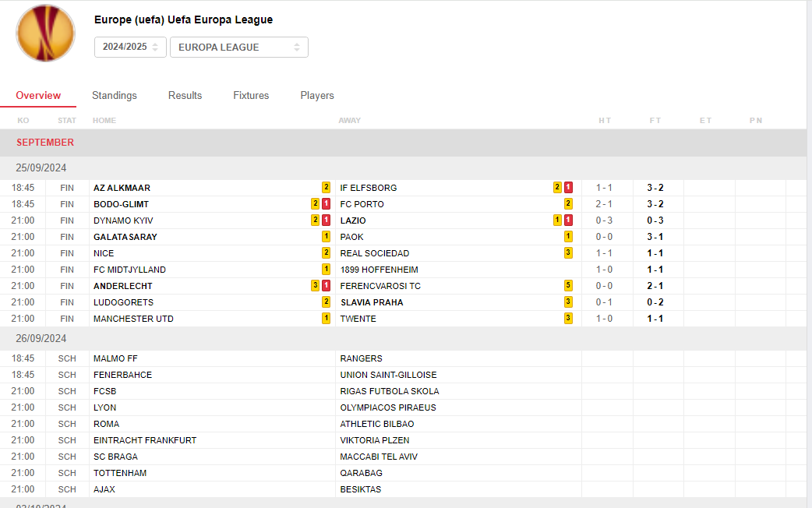Click Anderlecht's red card icon
The height and width of the screenshot is (508, 812).
pos(326,286)
